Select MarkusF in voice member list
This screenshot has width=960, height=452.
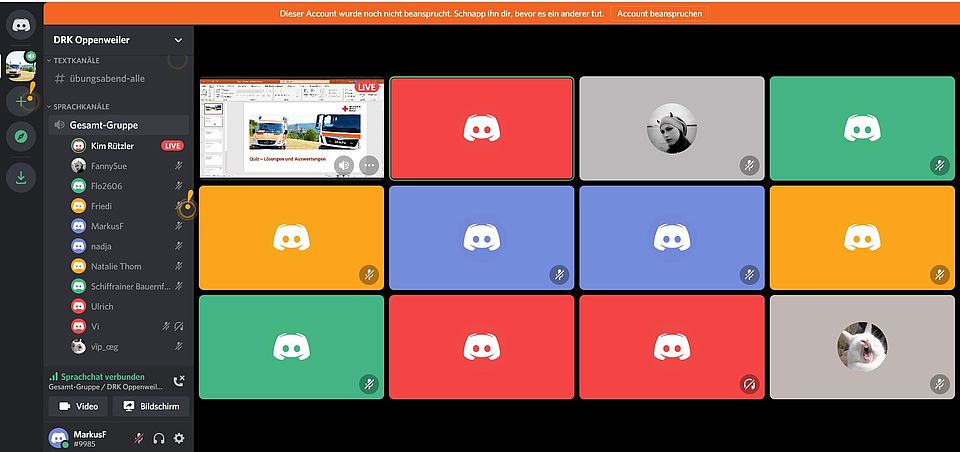pos(107,227)
